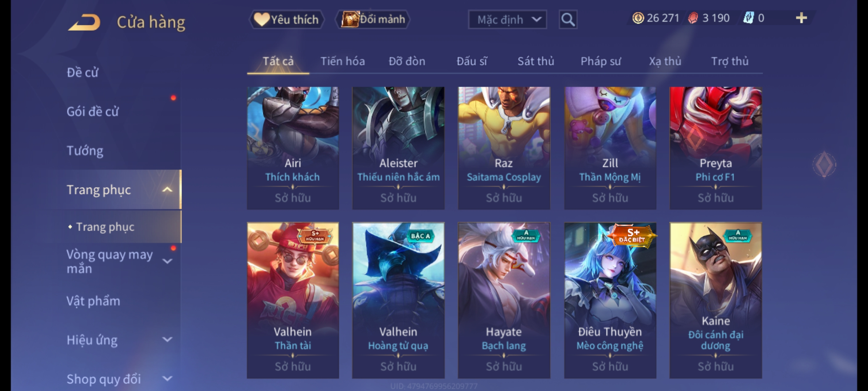Tap the golden back arrow icon
This screenshot has width=868, height=391.
tap(84, 22)
